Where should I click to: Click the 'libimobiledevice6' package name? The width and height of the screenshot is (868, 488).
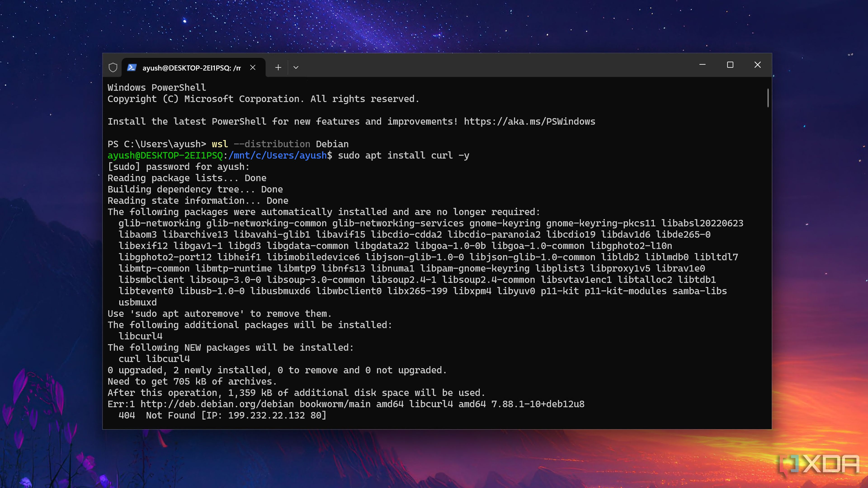313,257
